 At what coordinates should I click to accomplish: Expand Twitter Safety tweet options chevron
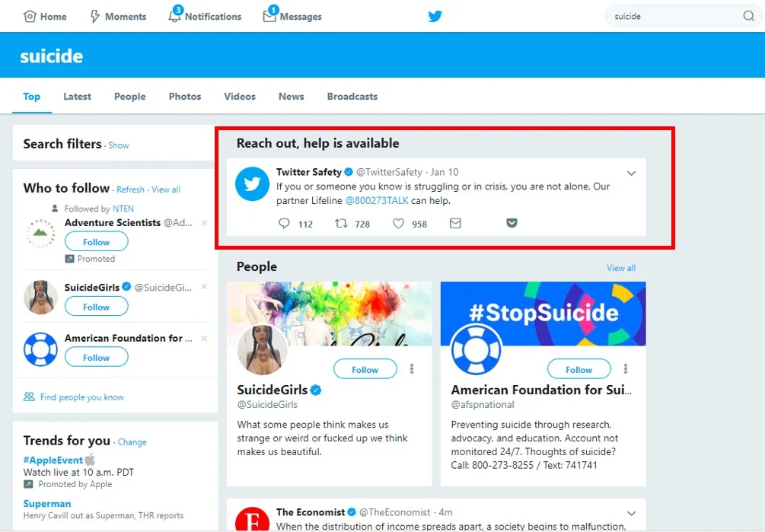click(x=631, y=173)
